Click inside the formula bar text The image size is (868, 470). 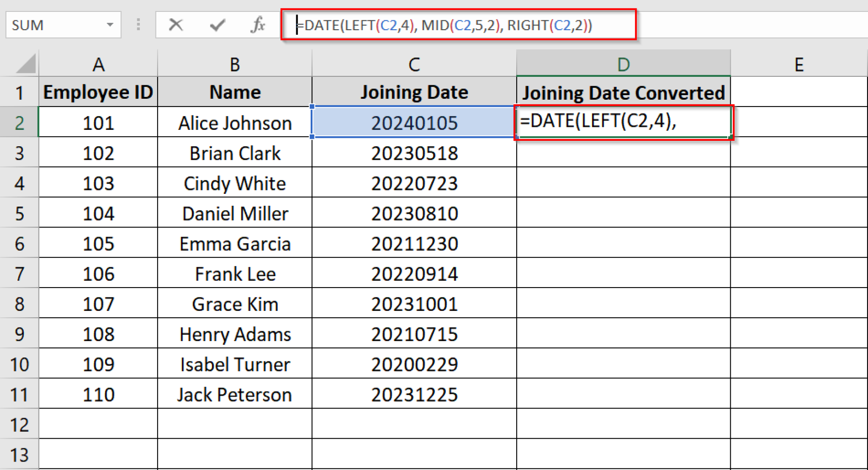click(x=445, y=25)
